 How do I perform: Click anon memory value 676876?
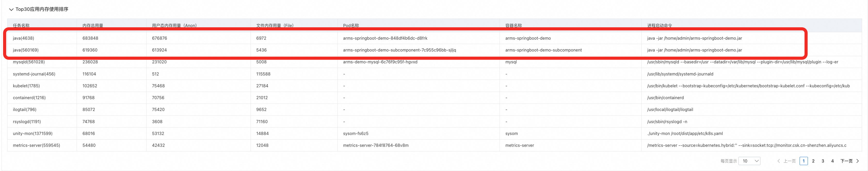(159, 38)
